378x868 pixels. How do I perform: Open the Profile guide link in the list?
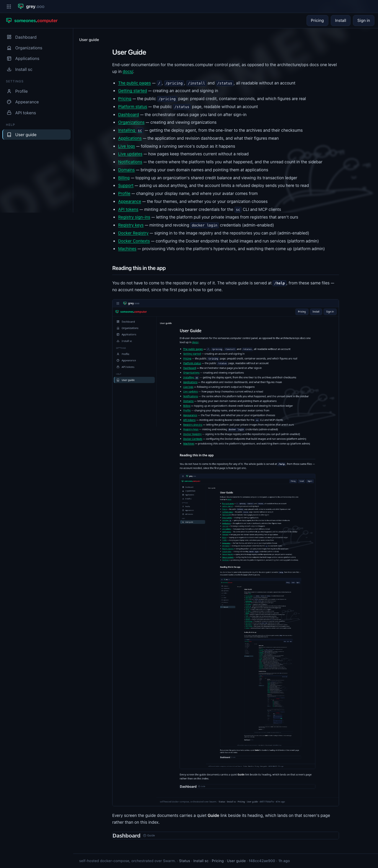[x=124, y=193]
